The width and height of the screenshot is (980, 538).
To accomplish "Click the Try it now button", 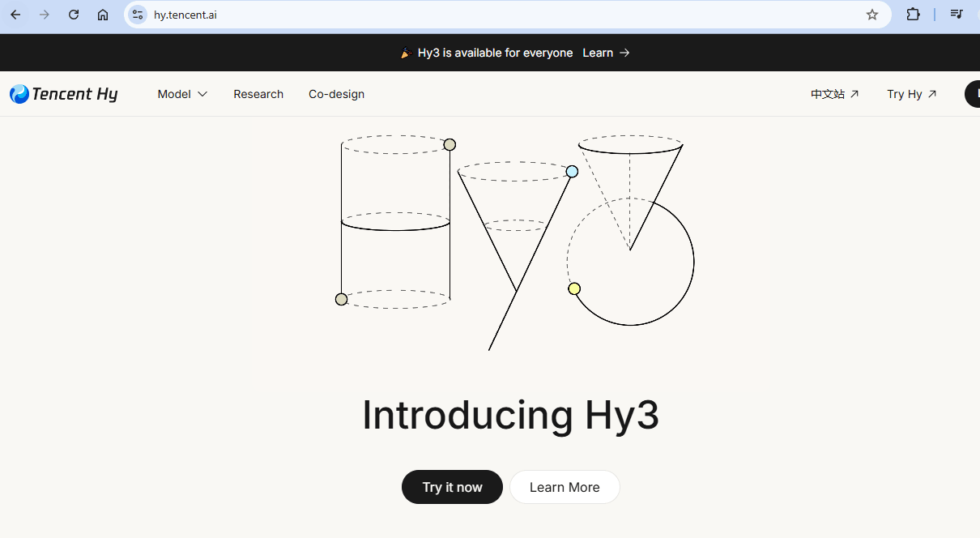I will pyautogui.click(x=452, y=487).
